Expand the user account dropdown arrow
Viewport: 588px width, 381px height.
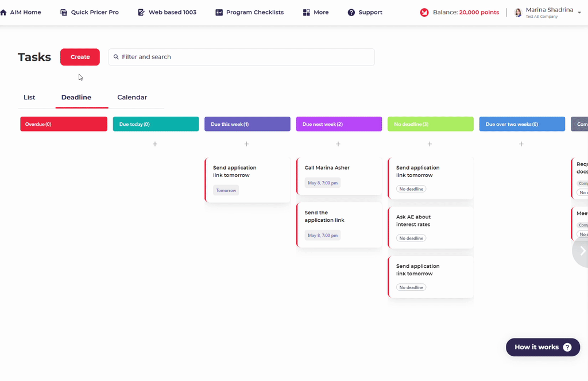tap(579, 13)
